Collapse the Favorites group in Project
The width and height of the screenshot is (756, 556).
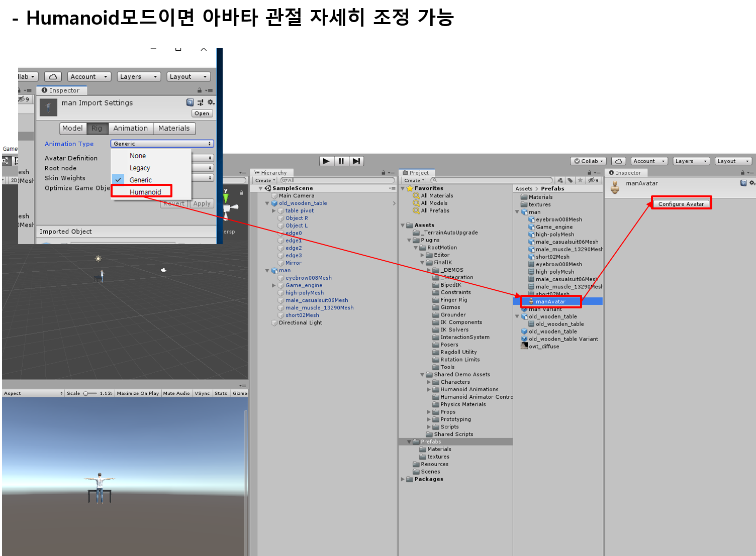click(403, 188)
